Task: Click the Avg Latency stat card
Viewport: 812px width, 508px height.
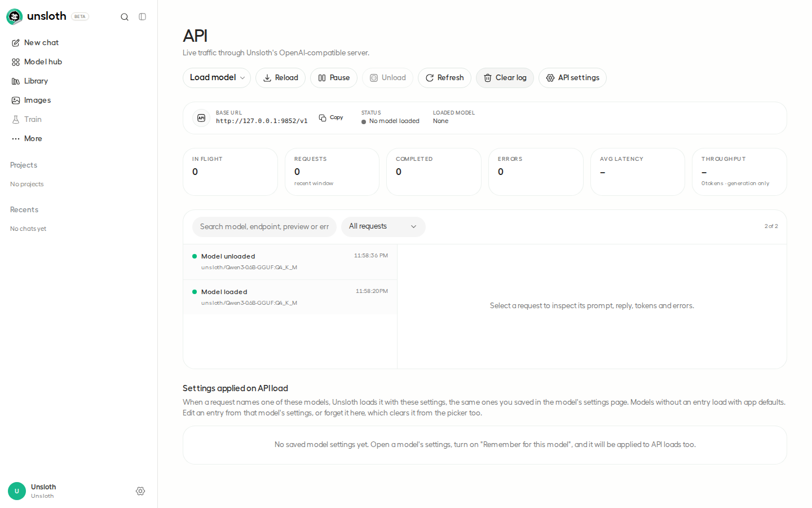Action: pos(638,172)
